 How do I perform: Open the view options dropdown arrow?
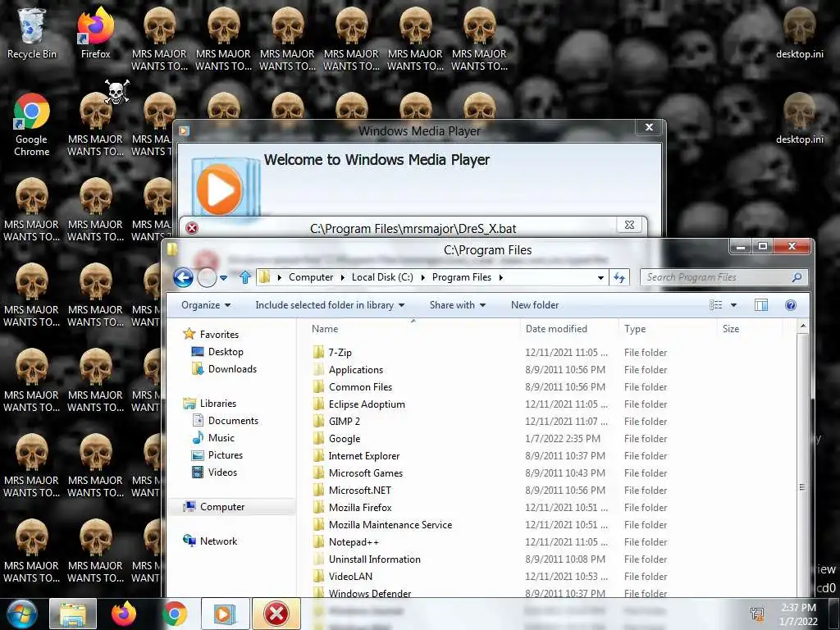coord(733,305)
